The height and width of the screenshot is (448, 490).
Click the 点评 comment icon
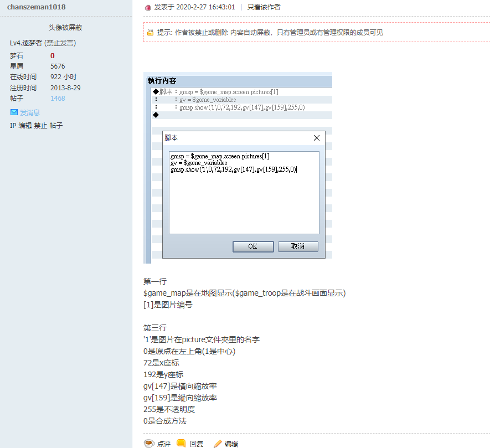tap(149, 444)
